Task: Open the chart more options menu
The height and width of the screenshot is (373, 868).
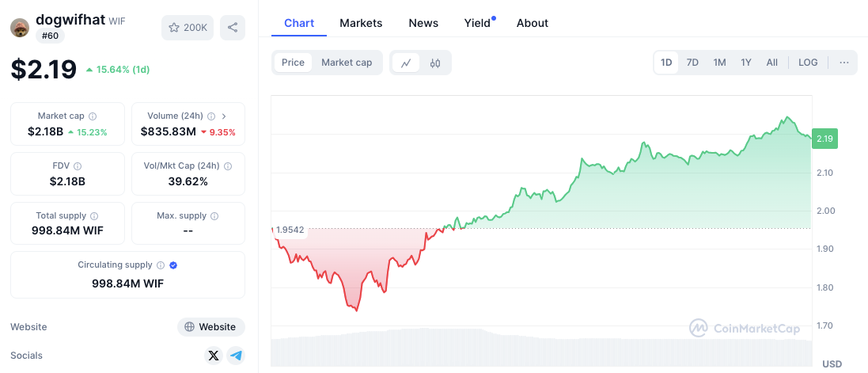Action: click(x=844, y=63)
